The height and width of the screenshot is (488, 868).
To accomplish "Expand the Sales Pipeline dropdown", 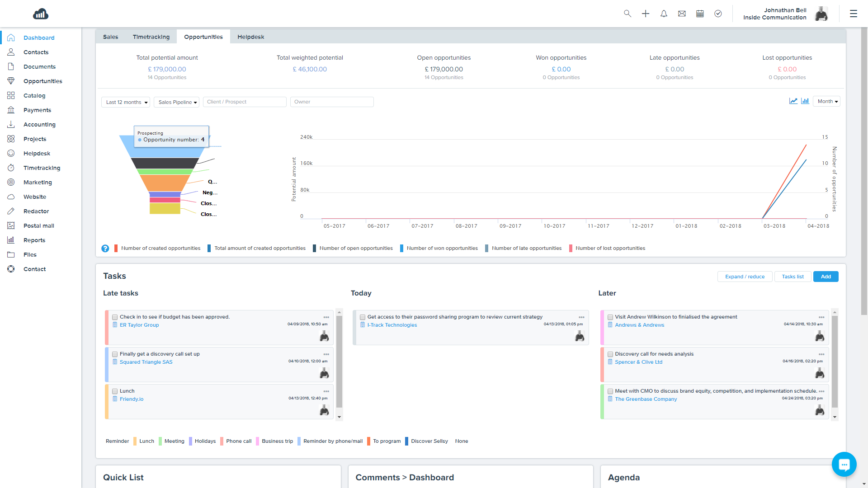I will (177, 102).
